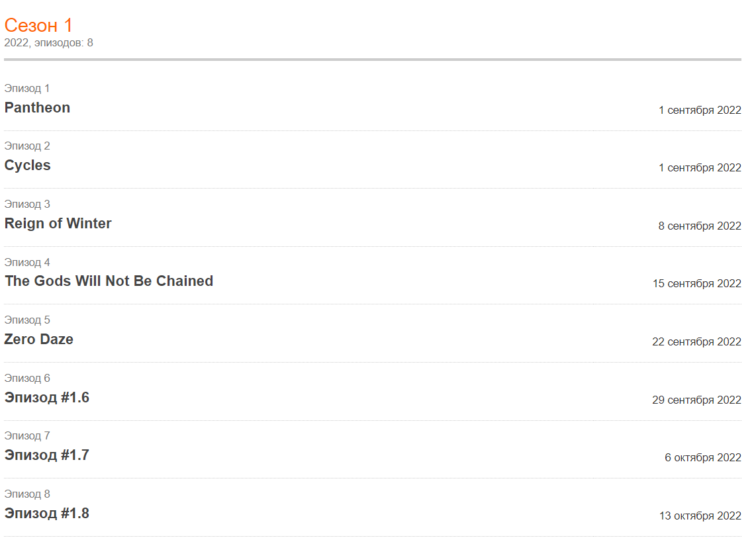This screenshot has width=756, height=542.
Task: Click the 8 сентября 2022 date
Action: [700, 226]
